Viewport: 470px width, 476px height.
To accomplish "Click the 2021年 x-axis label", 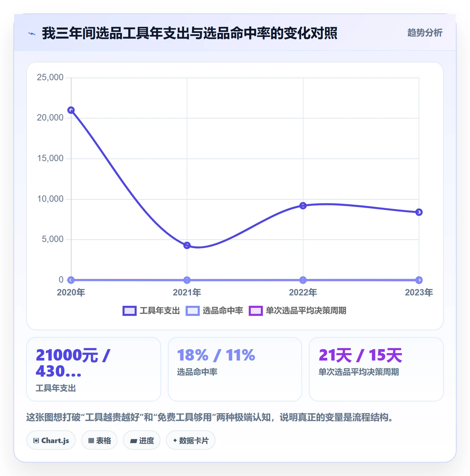I will [x=187, y=292].
